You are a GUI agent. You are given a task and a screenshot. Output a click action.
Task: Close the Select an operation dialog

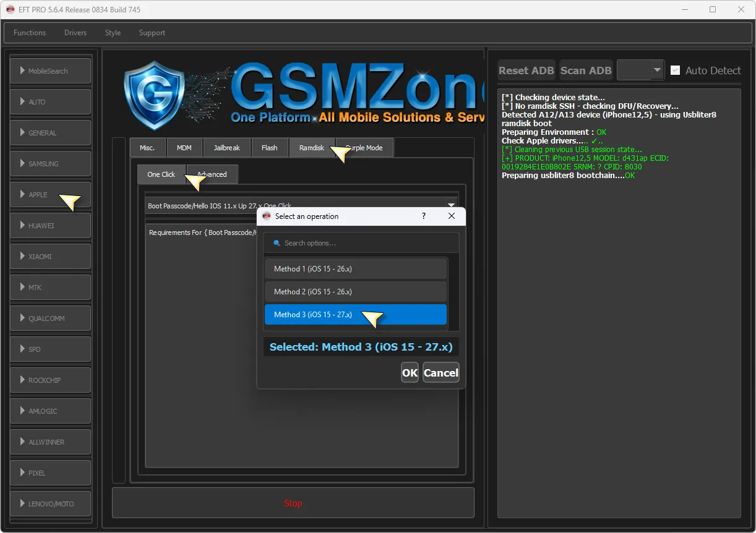pos(452,216)
